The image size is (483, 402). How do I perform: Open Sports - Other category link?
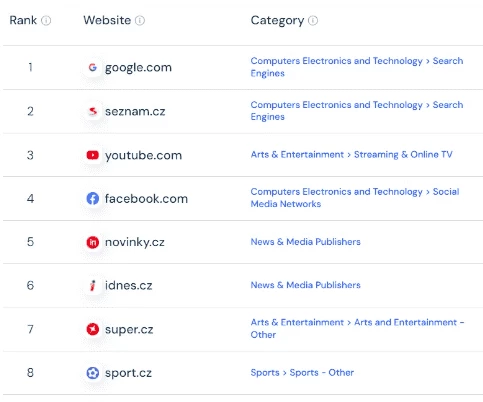point(322,372)
